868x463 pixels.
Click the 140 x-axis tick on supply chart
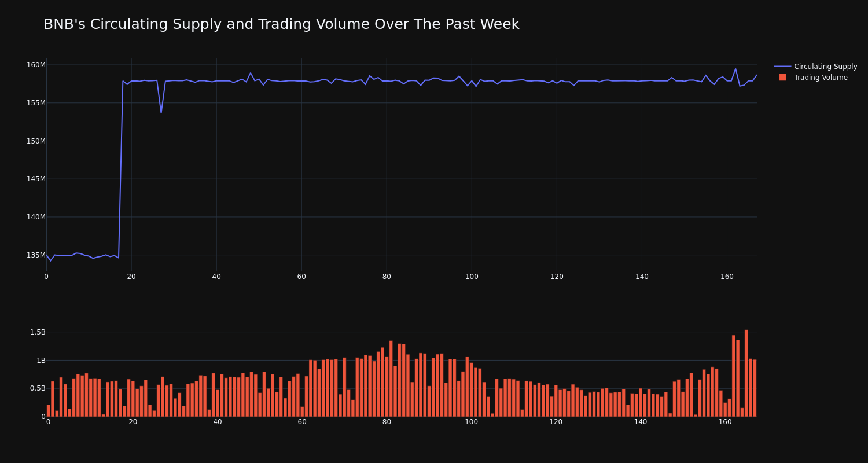click(x=642, y=277)
